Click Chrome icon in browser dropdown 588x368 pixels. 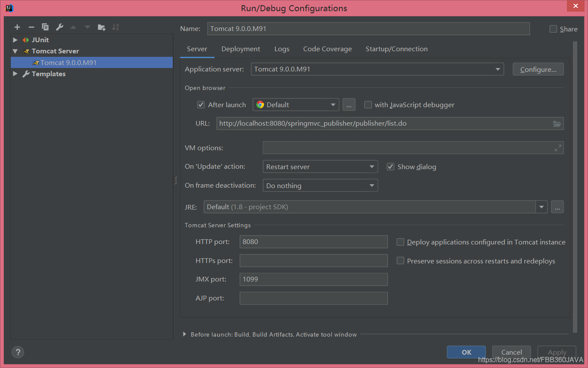(x=260, y=105)
